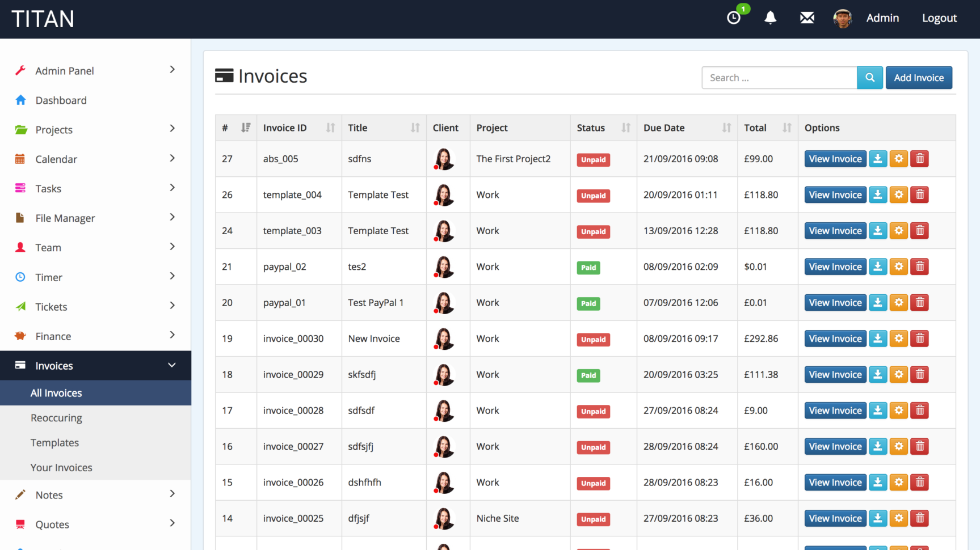Expand the Finance menu chevron
The image size is (980, 550).
click(x=173, y=335)
